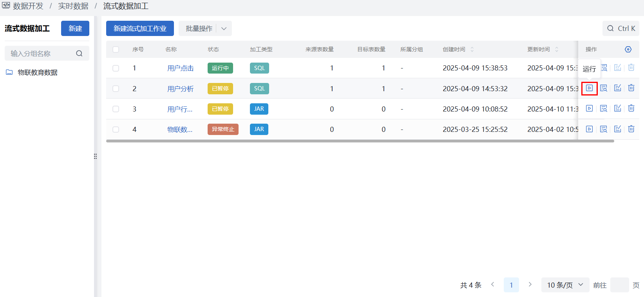
Task: Click the 加工类型 column header
Action: (x=261, y=49)
